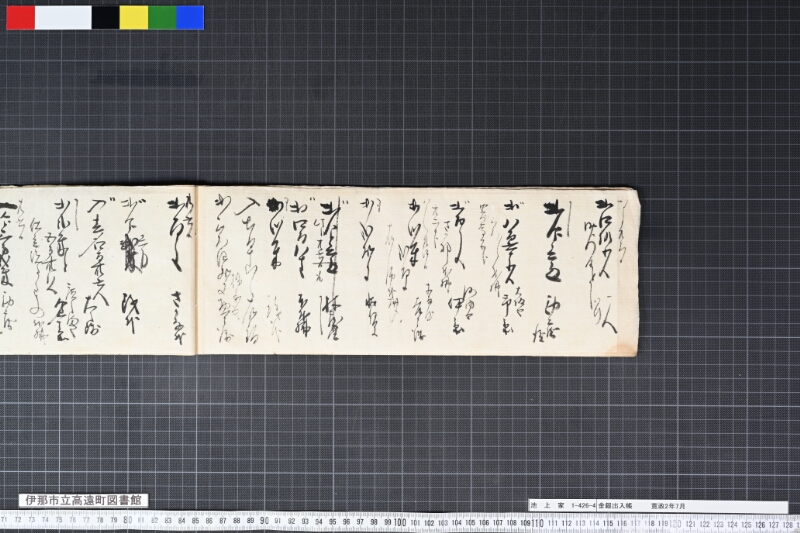Screen dimensions: 800x533
Task: Choose the yellow color swatch
Action: pos(134,17)
